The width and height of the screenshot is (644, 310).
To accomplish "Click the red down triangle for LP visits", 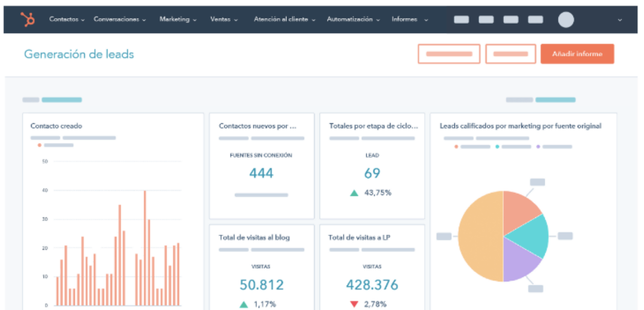I will pyautogui.click(x=354, y=305).
